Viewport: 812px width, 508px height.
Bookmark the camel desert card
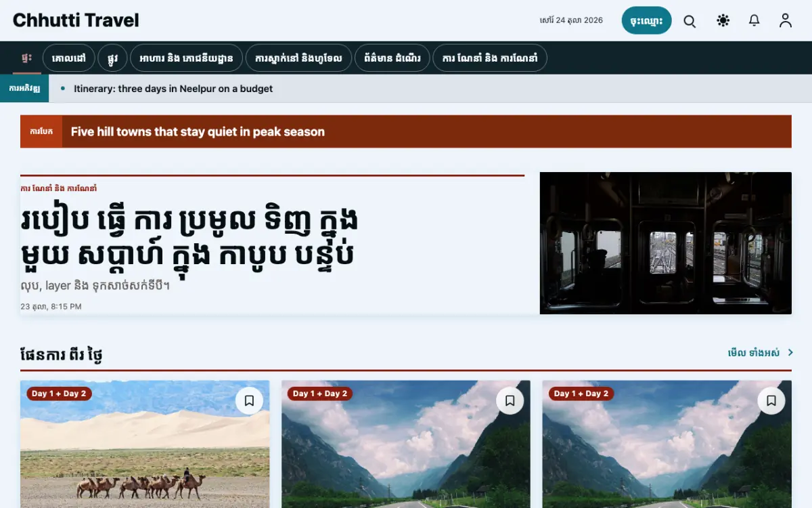(249, 401)
